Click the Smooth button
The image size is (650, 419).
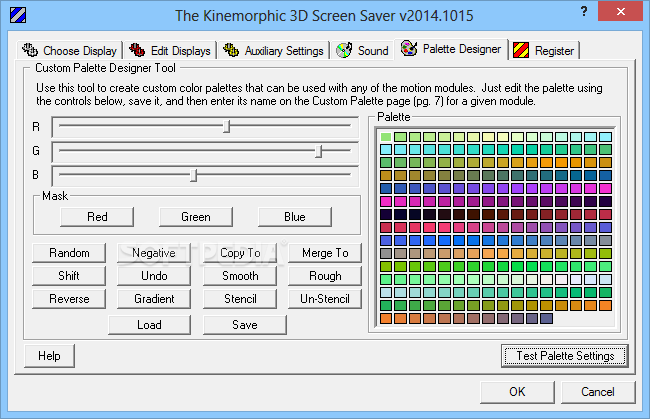[x=240, y=276]
